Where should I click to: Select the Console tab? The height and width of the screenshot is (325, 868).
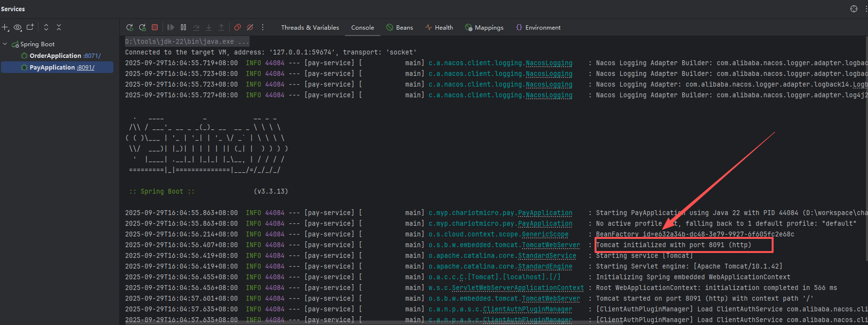click(362, 28)
